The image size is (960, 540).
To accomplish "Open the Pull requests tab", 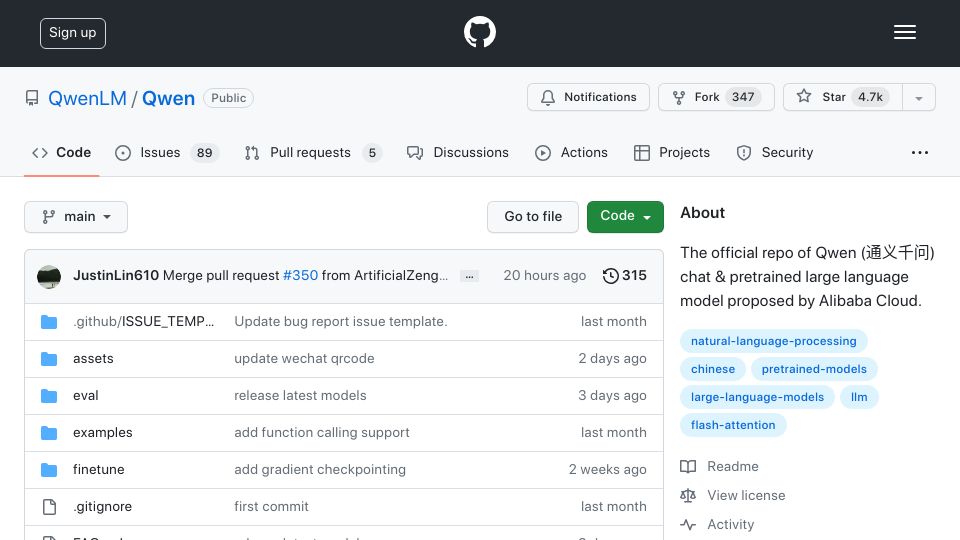I will pos(313,152).
